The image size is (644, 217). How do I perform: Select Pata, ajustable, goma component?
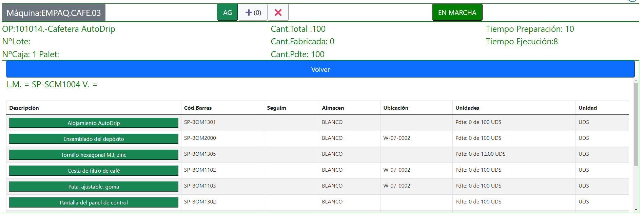[94, 187]
